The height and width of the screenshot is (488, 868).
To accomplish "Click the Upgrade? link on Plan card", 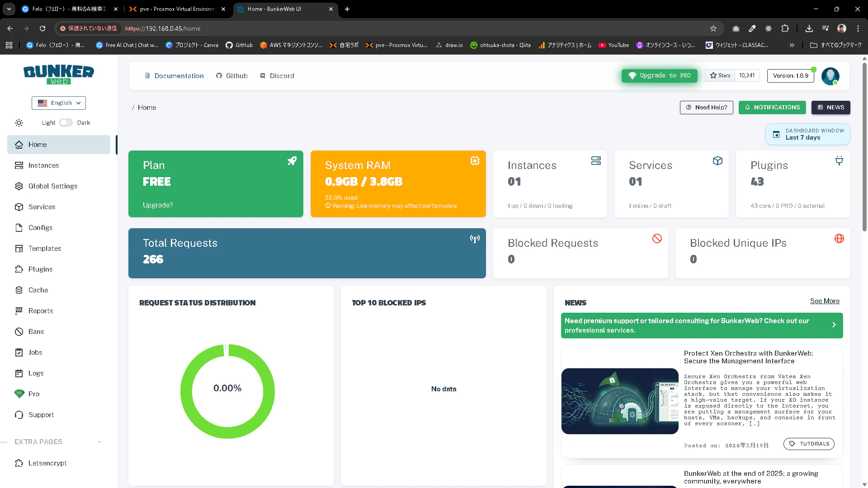I will click(x=158, y=205).
